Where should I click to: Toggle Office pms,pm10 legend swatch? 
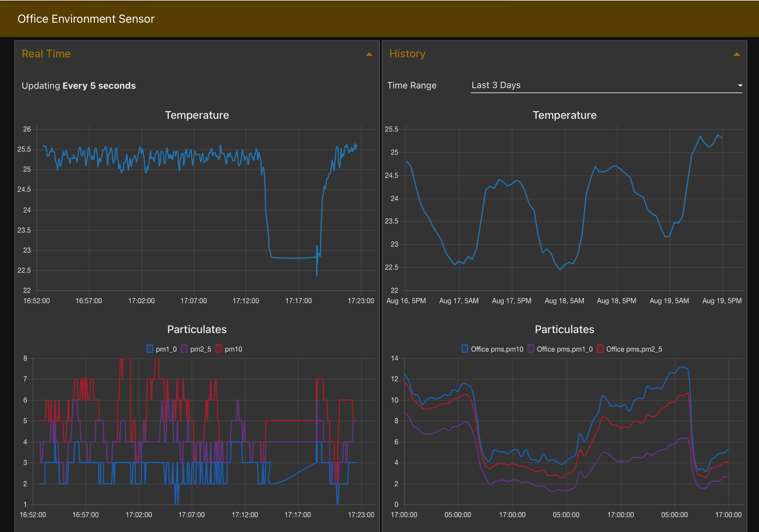point(465,349)
